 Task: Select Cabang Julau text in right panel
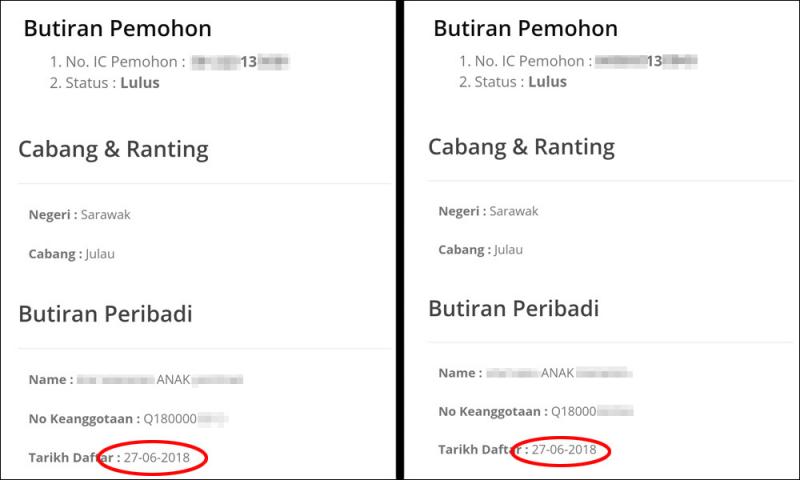481,250
